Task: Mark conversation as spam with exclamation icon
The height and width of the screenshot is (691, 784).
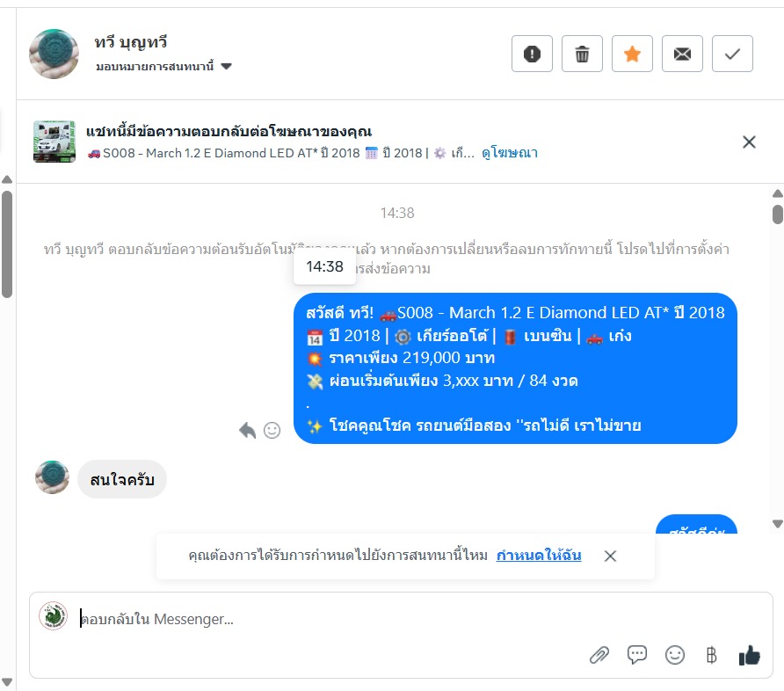Action: click(x=532, y=54)
